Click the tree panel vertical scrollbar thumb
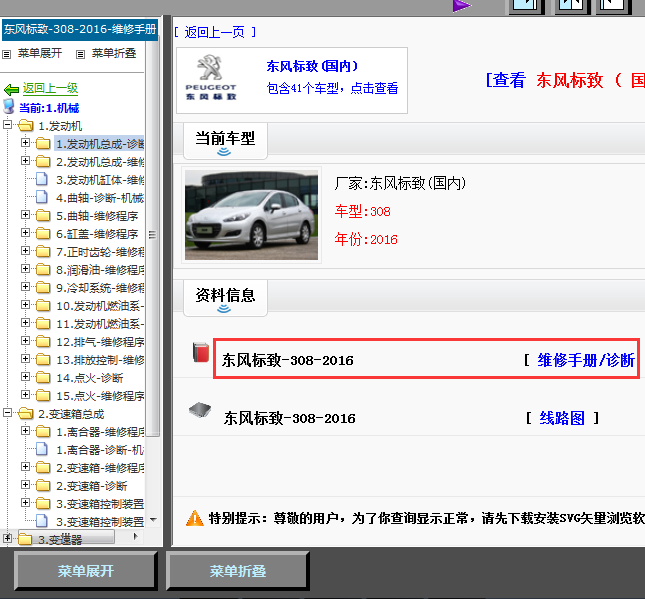The width and height of the screenshot is (645, 599). (153, 239)
